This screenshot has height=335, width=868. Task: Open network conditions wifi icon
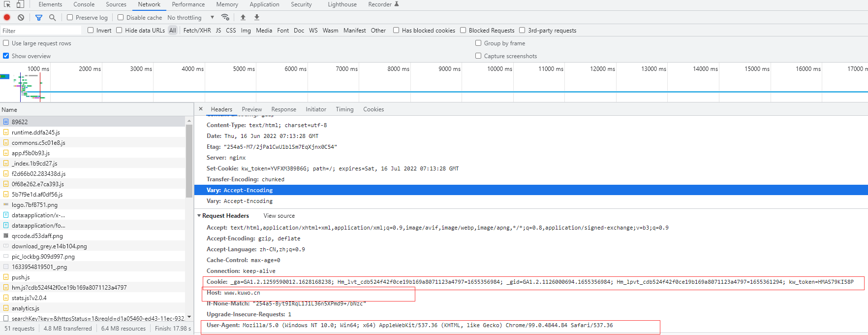tap(225, 17)
